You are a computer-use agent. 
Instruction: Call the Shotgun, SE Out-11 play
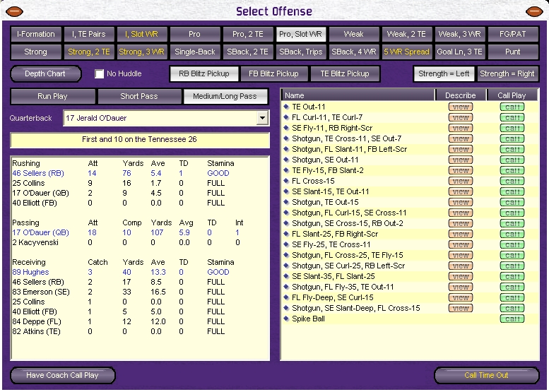[x=512, y=160]
